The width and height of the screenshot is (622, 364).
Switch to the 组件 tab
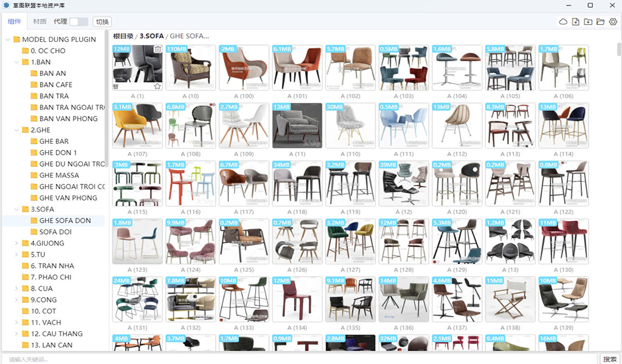pyautogui.click(x=14, y=22)
